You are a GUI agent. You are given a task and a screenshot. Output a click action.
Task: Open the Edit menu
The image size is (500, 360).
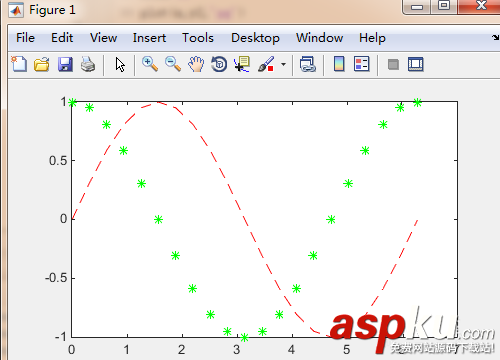coord(62,38)
